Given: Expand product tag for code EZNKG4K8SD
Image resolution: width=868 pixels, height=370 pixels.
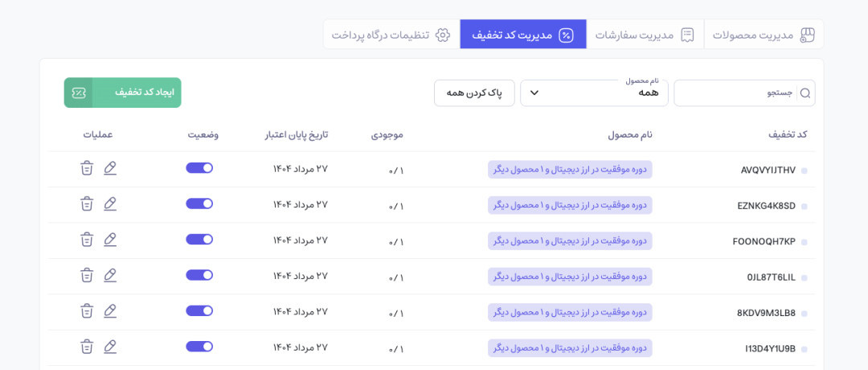Looking at the screenshot, I should 570,205.
